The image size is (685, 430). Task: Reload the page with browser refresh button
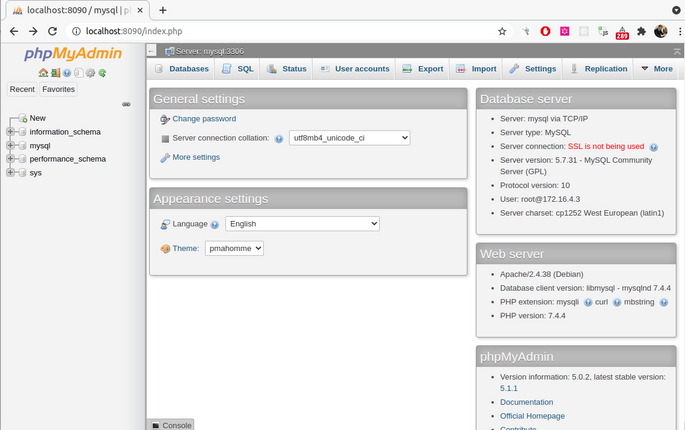[52, 31]
